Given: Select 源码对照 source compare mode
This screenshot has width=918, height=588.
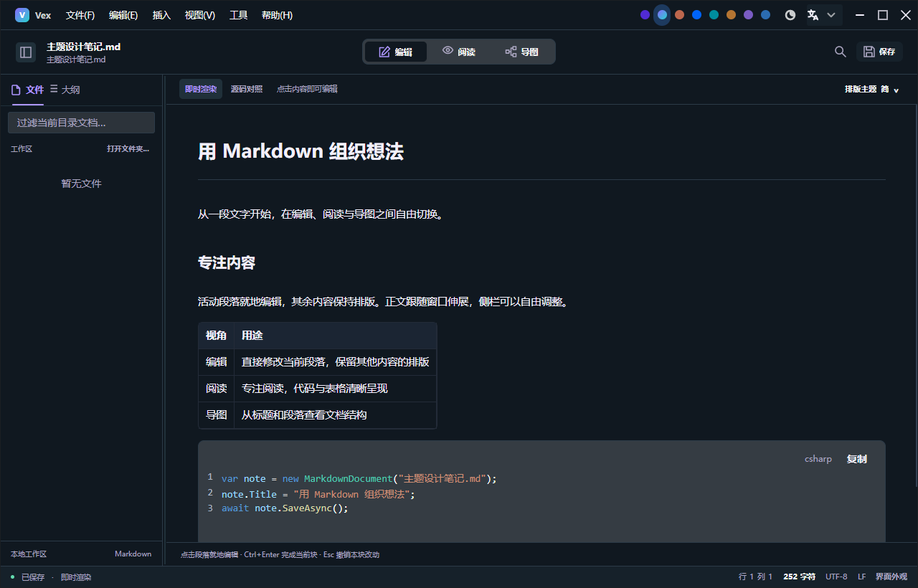Looking at the screenshot, I should click(x=247, y=89).
